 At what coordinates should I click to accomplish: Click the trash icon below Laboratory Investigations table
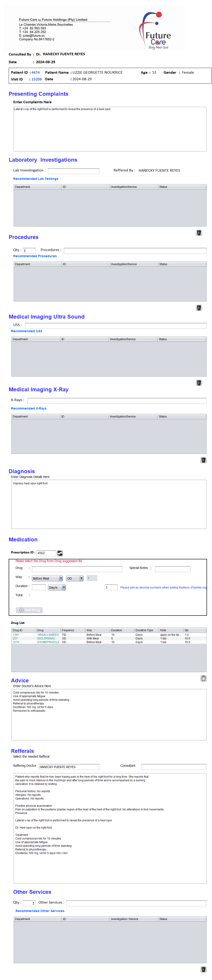(x=199, y=232)
